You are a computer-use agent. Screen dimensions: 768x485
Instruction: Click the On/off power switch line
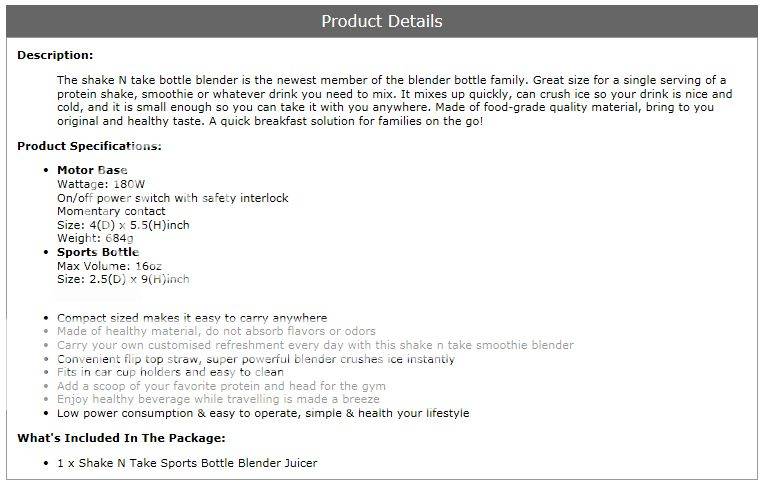tap(172, 198)
